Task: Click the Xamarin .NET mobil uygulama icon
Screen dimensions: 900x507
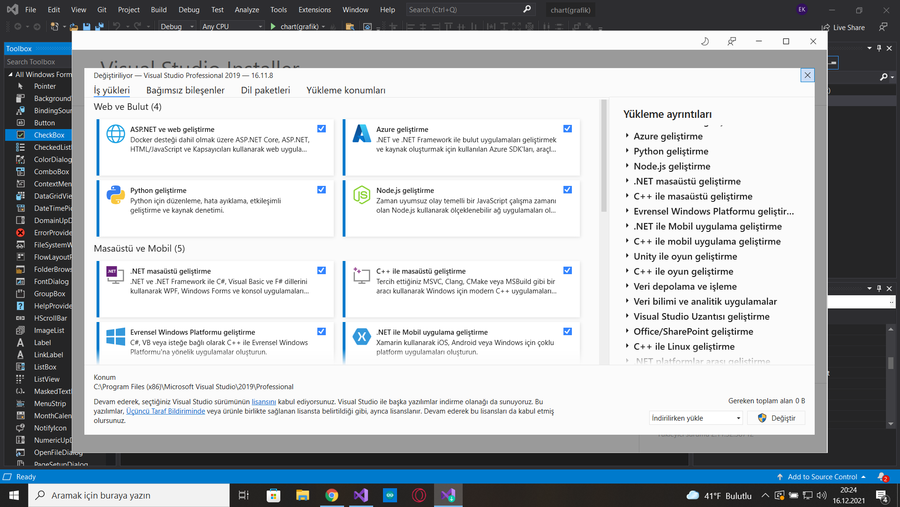Action: click(361, 337)
